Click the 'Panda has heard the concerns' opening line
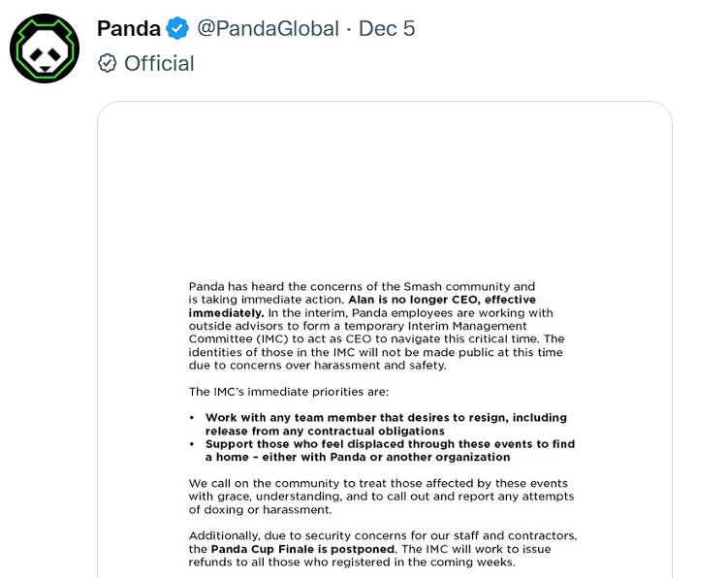728x578 pixels. [x=362, y=286]
